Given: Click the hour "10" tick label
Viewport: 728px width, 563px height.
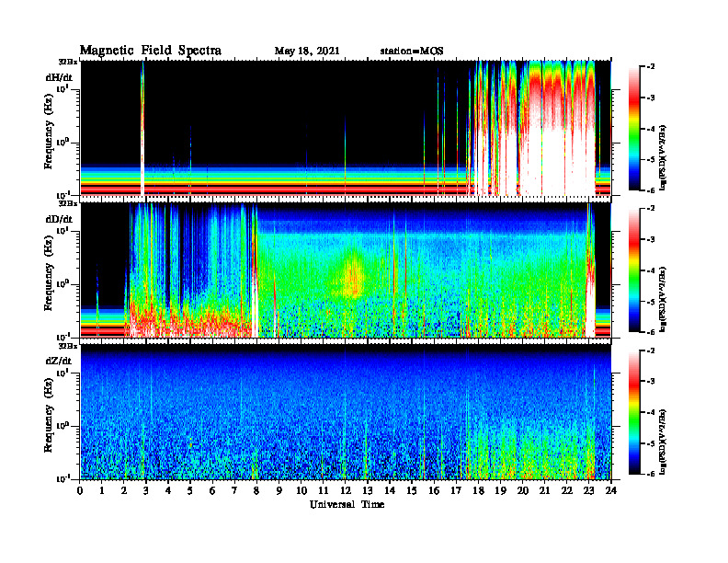Looking at the screenshot, I should (x=301, y=490).
